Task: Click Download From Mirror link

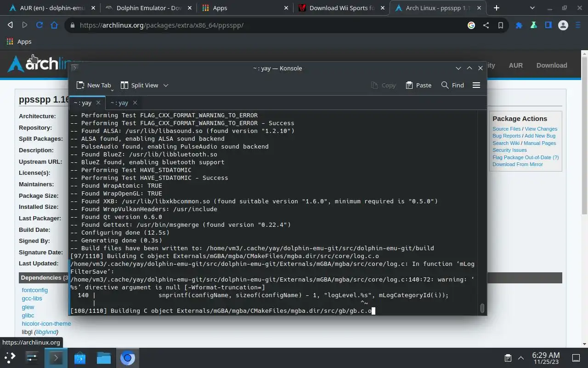Action: 517,164
